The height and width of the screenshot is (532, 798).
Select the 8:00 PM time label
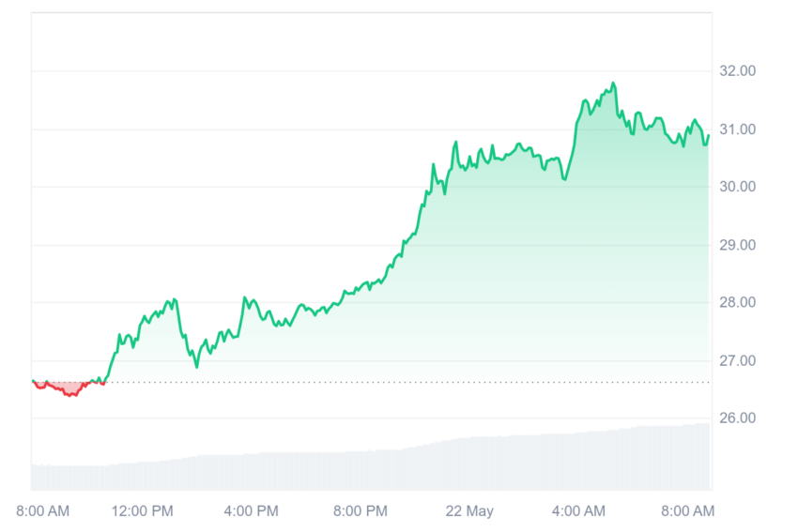tap(361, 510)
